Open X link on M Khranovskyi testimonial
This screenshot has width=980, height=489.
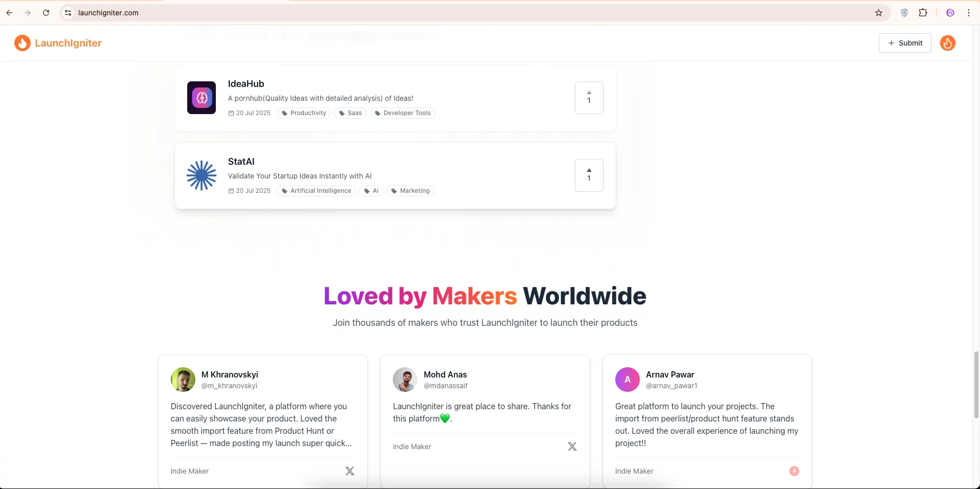coord(350,471)
